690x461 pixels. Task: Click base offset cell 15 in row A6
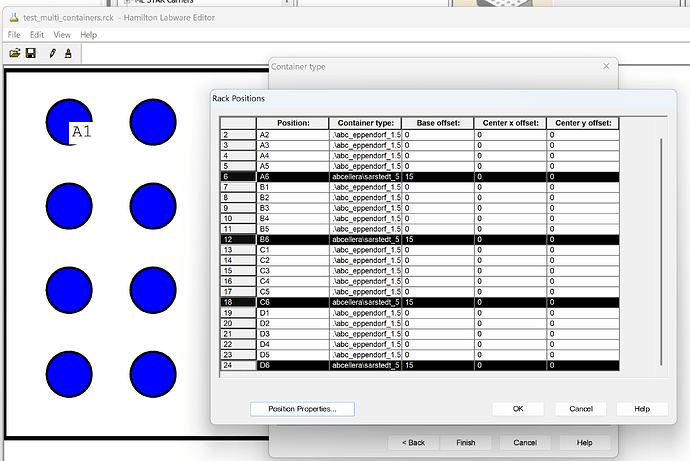click(x=438, y=177)
